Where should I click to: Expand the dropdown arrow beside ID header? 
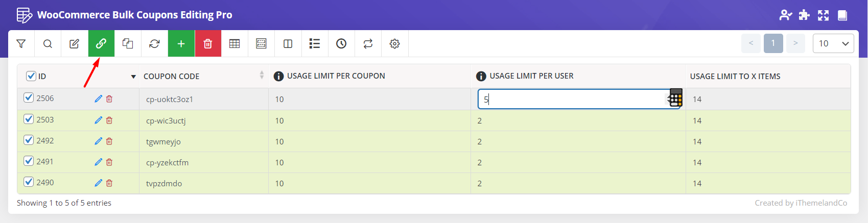click(x=133, y=77)
